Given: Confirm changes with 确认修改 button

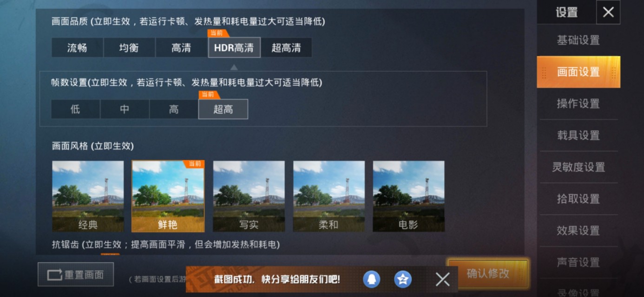Looking at the screenshot, I should (488, 273).
